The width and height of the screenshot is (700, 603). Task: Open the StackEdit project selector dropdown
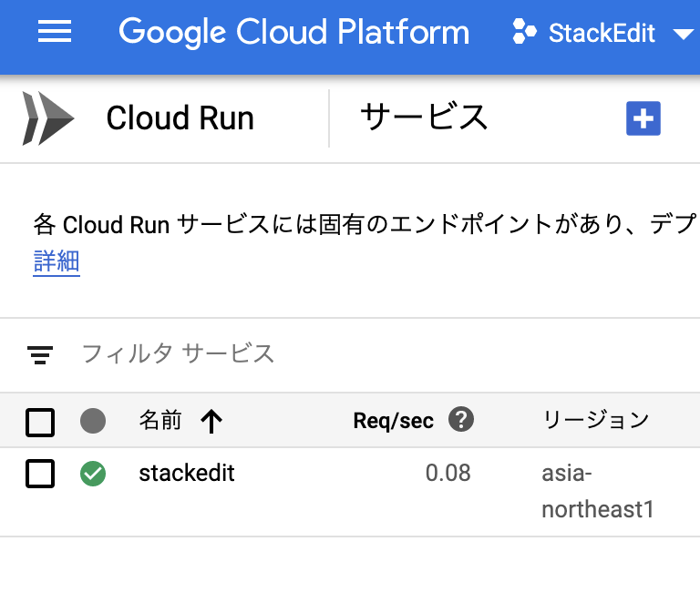[x=603, y=33]
